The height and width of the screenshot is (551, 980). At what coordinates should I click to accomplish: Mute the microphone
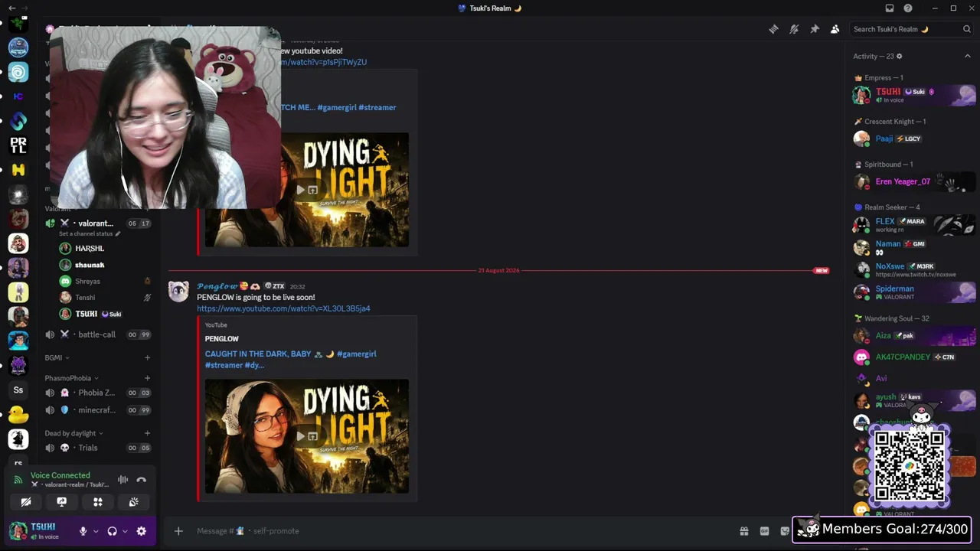coord(83,531)
